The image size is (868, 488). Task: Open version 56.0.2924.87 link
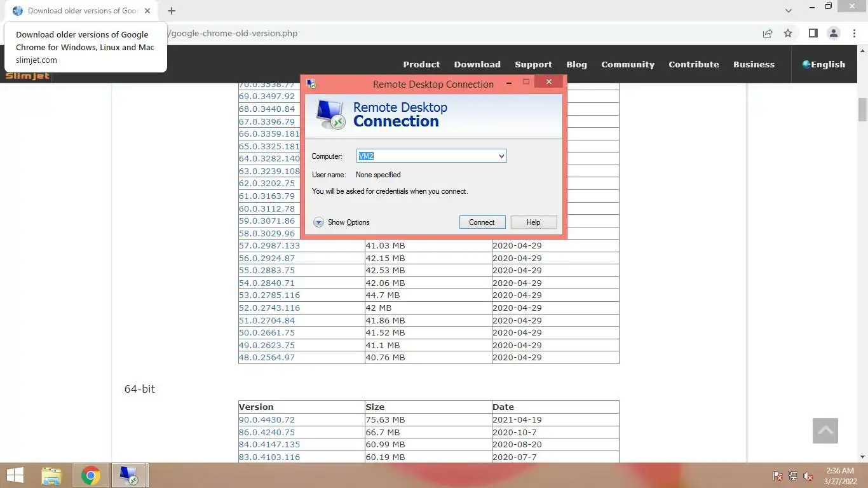pos(267,258)
